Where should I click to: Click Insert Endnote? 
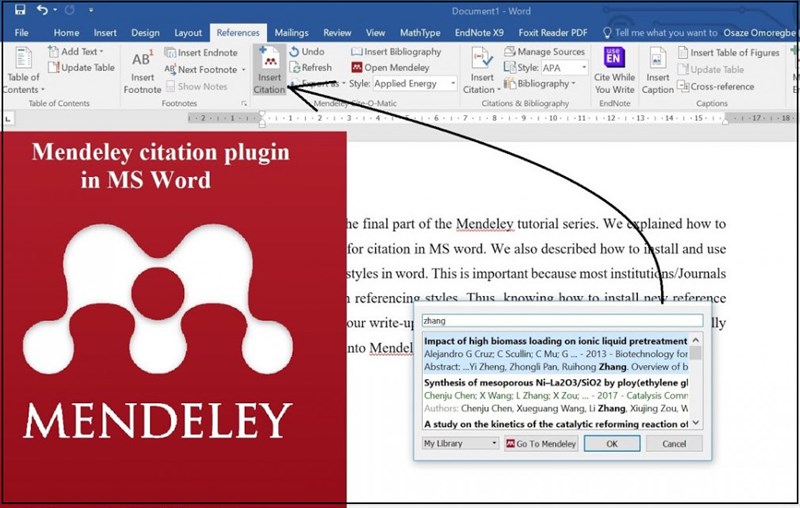coord(202,53)
